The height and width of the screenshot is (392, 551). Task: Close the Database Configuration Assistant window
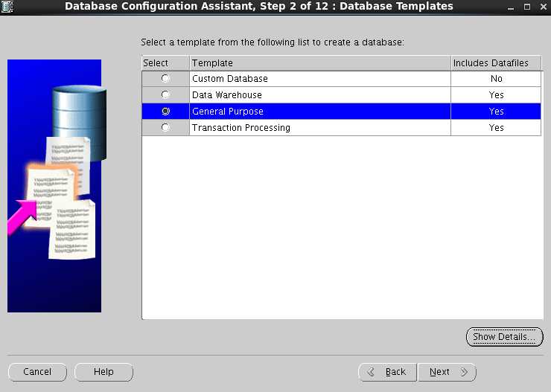(x=544, y=7)
